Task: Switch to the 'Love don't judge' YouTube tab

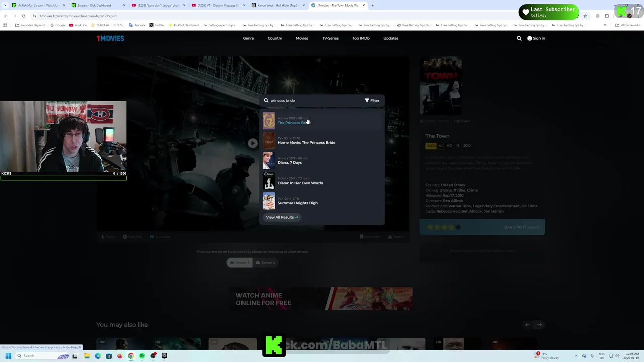Action: pyautogui.click(x=158, y=5)
